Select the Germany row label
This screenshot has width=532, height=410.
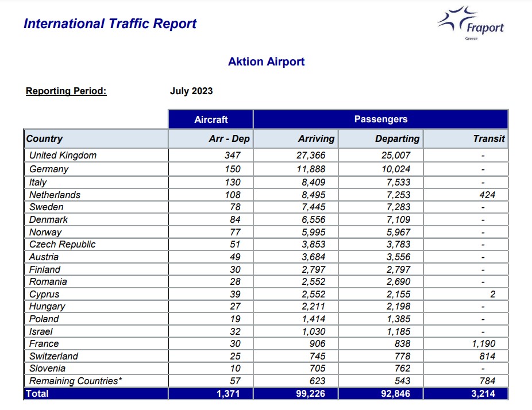pos(49,169)
